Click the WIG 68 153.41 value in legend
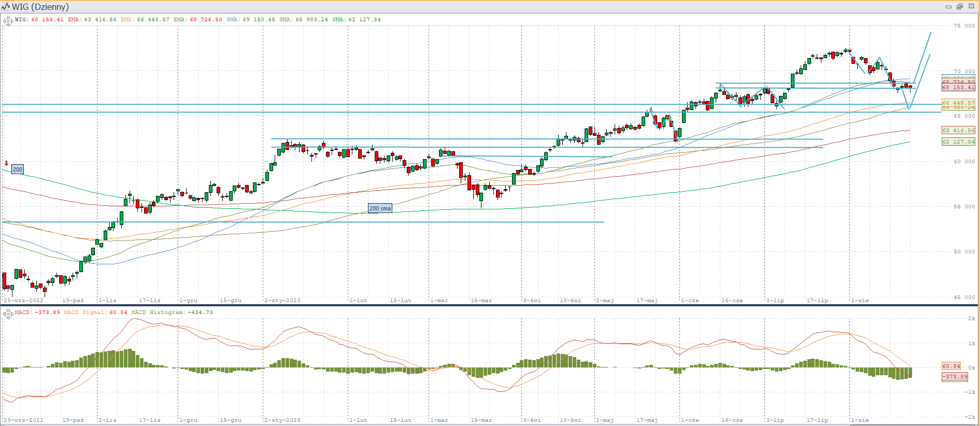 [47, 20]
